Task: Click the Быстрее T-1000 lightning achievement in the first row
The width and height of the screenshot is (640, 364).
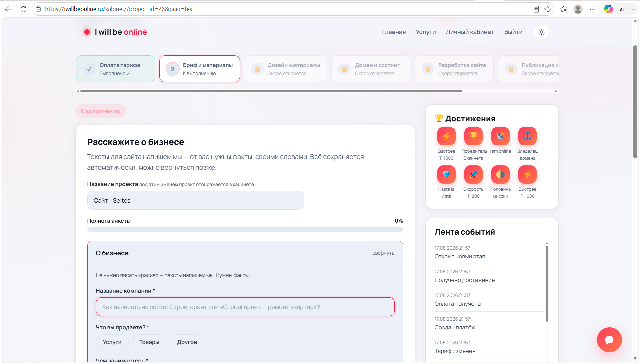Action: click(446, 136)
